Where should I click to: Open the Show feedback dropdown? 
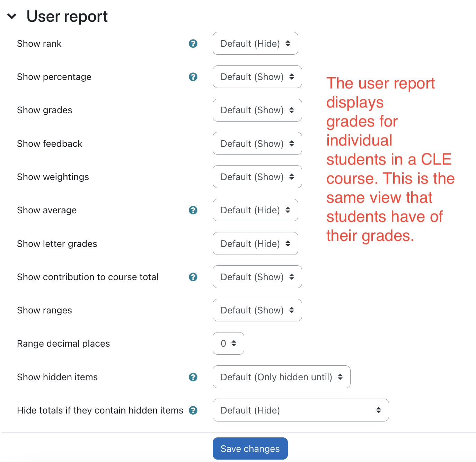257,144
